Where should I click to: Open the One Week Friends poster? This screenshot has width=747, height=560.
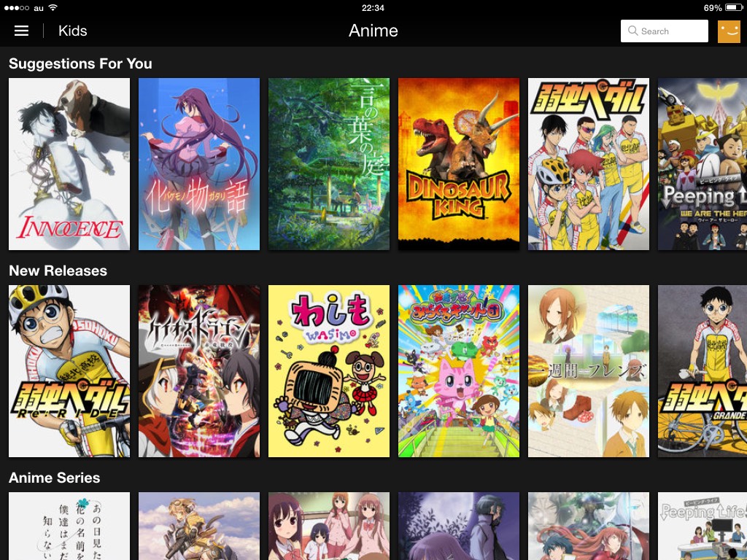589,371
